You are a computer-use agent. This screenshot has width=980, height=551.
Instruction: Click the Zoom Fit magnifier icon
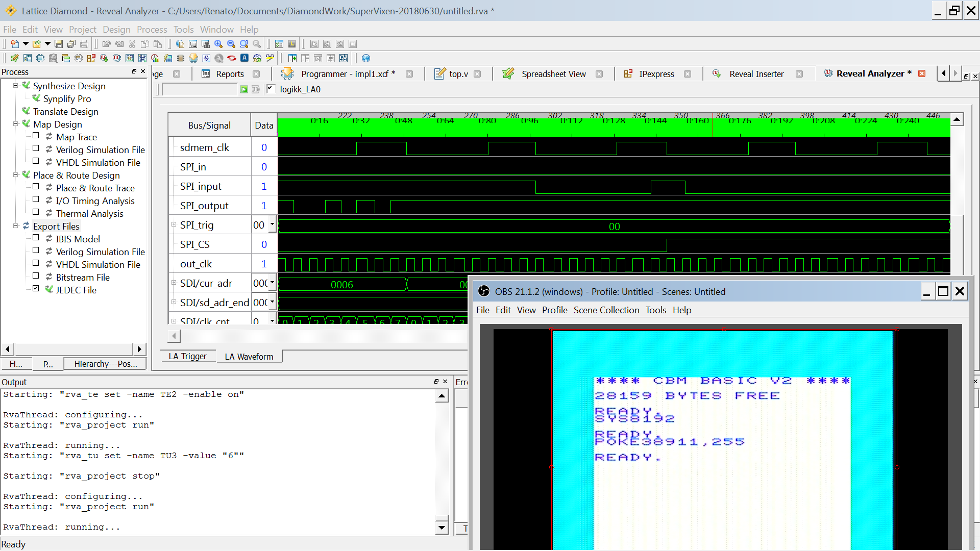click(244, 44)
